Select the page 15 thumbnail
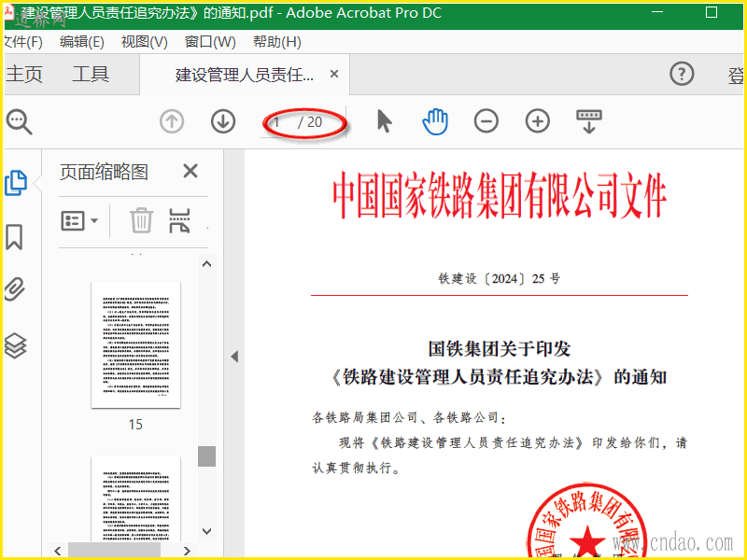 (x=135, y=344)
